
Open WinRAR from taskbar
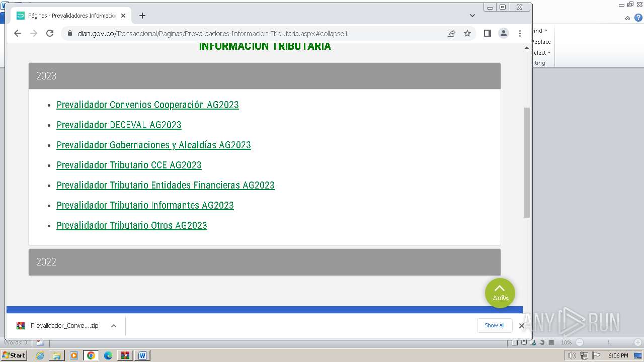click(125, 355)
